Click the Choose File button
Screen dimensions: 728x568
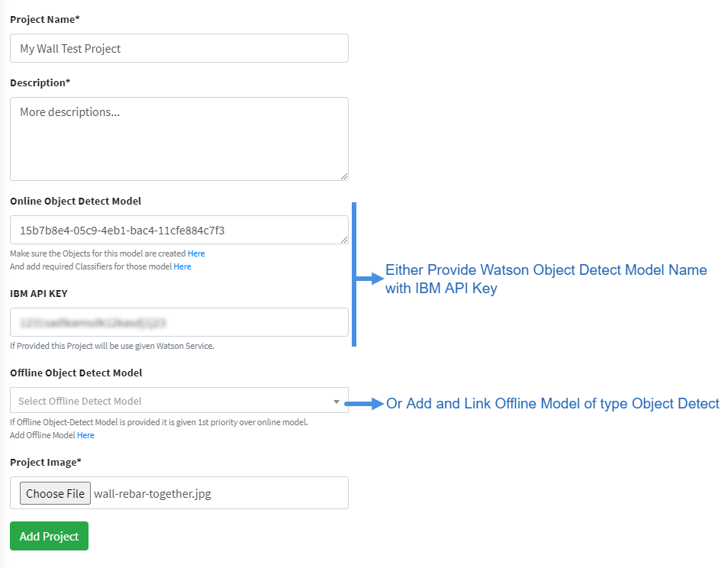55,493
